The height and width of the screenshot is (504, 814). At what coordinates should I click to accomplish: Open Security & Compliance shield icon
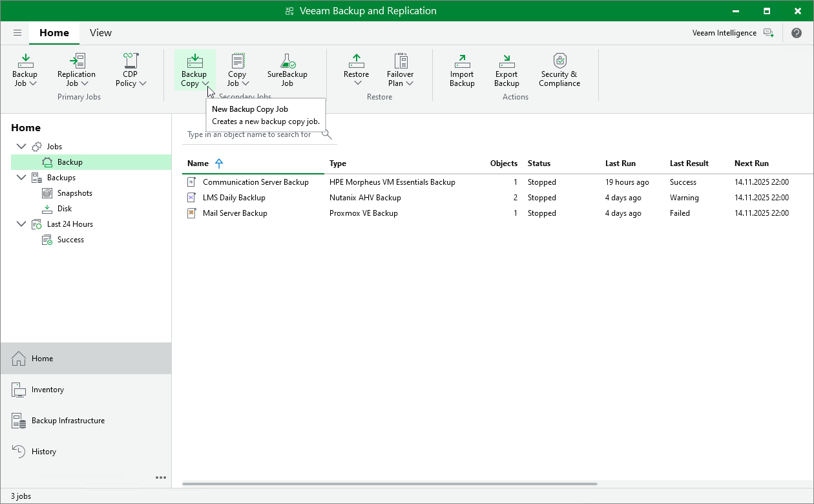(560, 61)
